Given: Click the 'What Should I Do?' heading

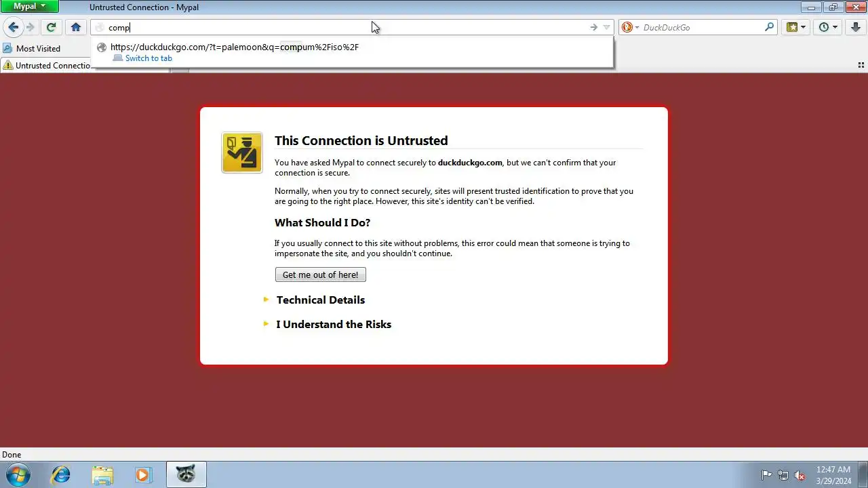Looking at the screenshot, I should coord(322,222).
